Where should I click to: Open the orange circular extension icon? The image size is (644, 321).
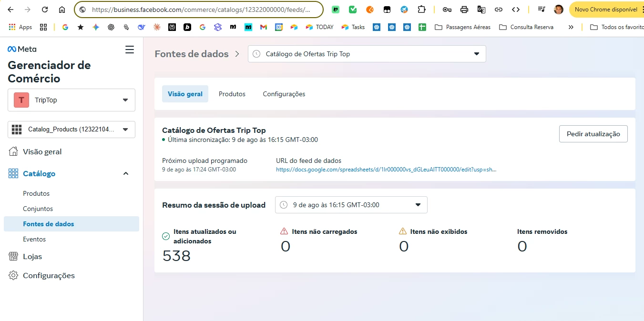pos(370,10)
